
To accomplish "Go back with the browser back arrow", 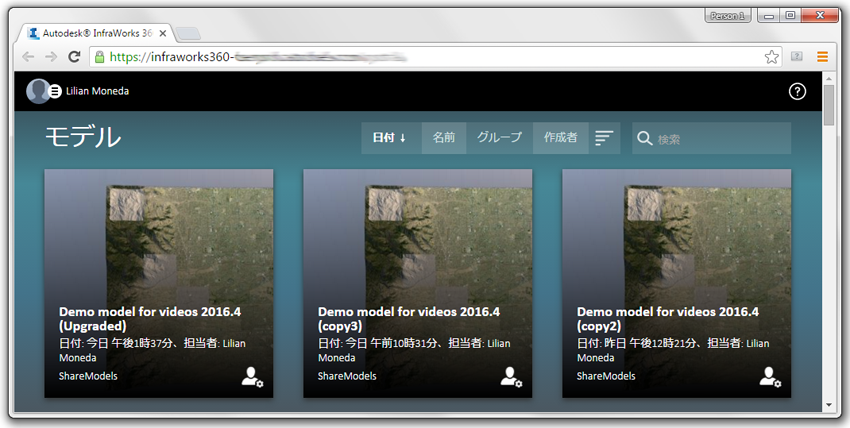I will pyautogui.click(x=28, y=57).
